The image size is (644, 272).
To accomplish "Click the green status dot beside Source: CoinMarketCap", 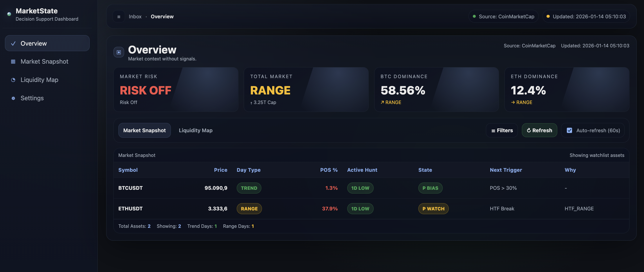I will tap(475, 16).
